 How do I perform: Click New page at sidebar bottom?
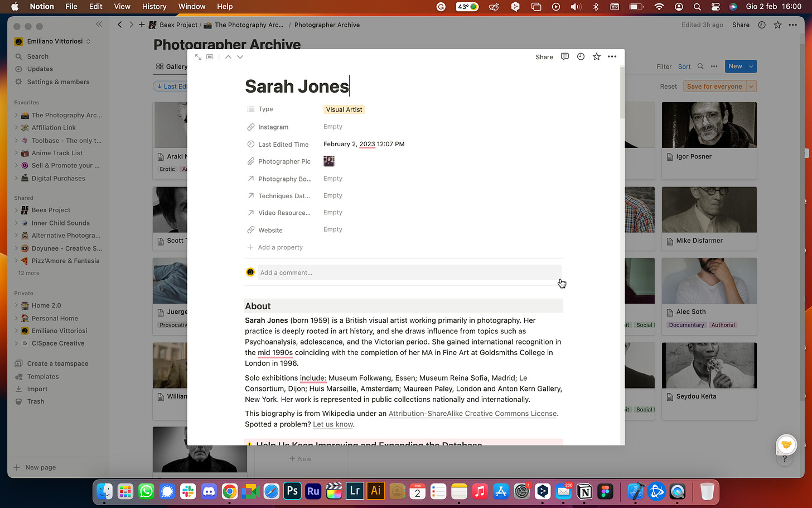pos(35,467)
